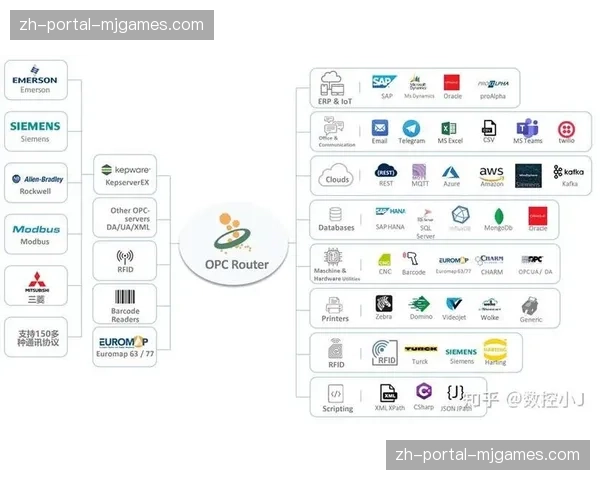Screen dimensions: 600x480
Task: Open the MS Excel icon
Action: 449,129
